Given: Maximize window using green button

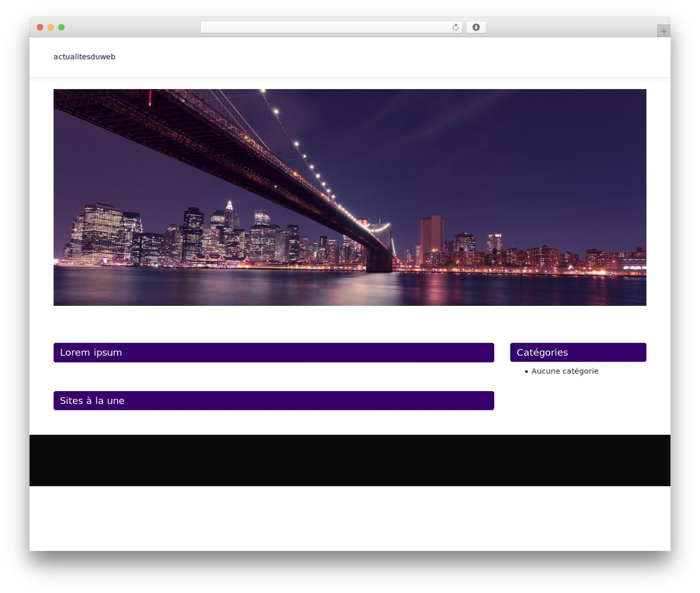Looking at the screenshot, I should [x=61, y=27].
